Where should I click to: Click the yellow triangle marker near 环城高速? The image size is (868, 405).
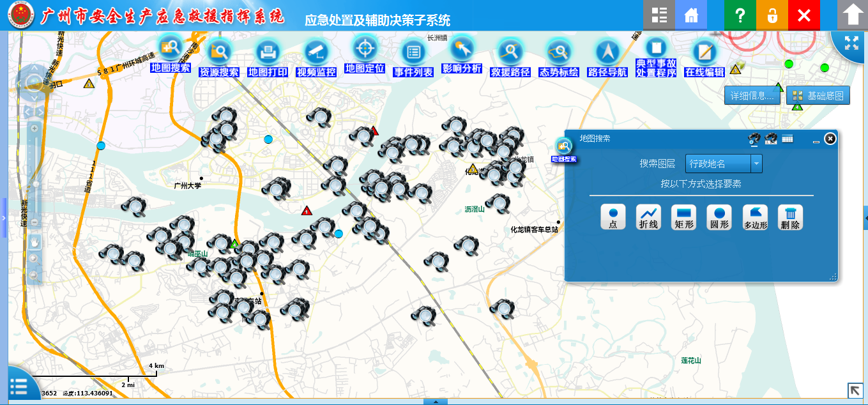click(89, 84)
